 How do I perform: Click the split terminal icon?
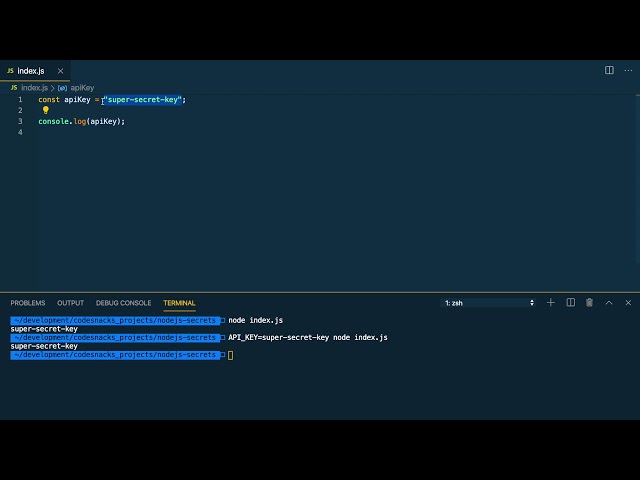pyautogui.click(x=571, y=302)
